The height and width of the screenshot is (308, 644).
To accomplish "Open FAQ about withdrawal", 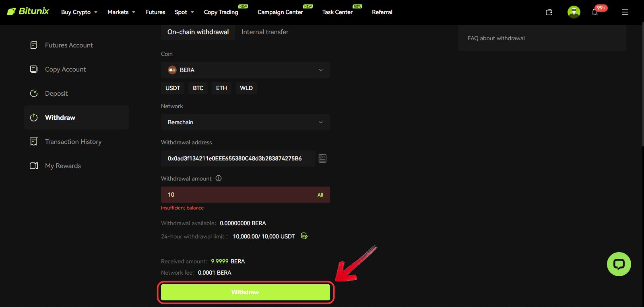I will (496, 38).
